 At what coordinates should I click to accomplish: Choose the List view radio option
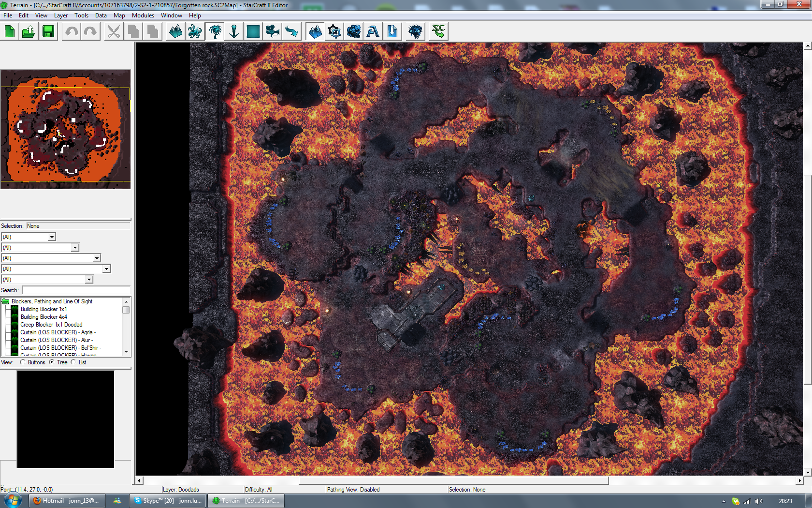[73, 362]
